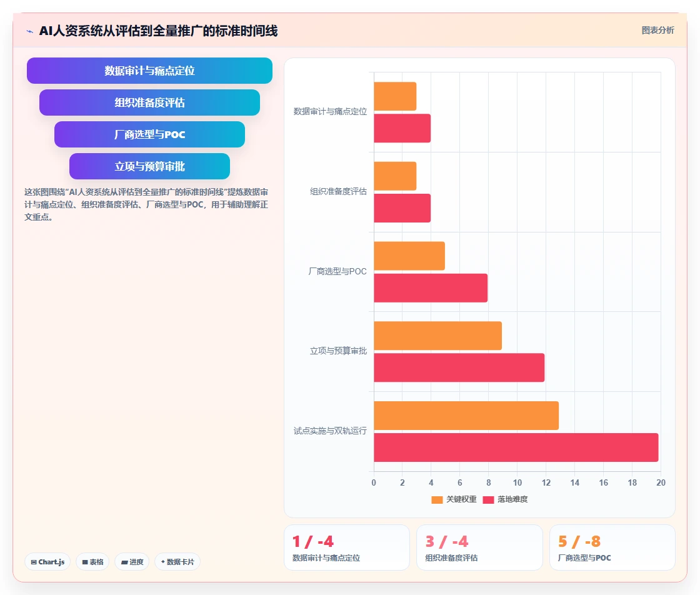This screenshot has height=595, width=700.
Task: Click the chart title AI人资系统从评估到全量推广的标准时间线
Action: click(x=159, y=31)
